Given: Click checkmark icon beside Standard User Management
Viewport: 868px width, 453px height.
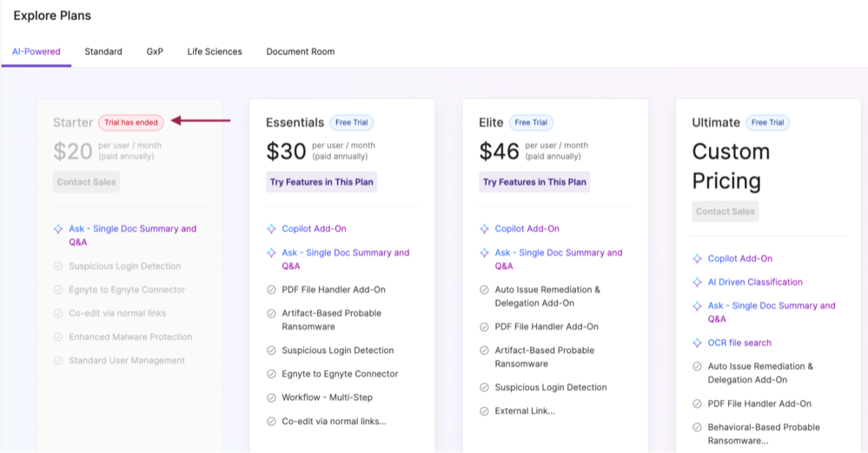Looking at the screenshot, I should coord(58,361).
